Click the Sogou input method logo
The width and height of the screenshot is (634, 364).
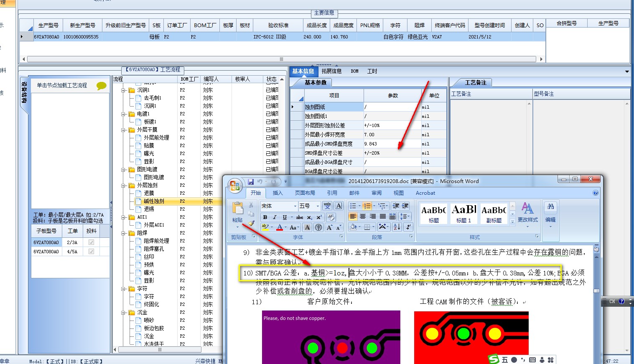(x=494, y=359)
